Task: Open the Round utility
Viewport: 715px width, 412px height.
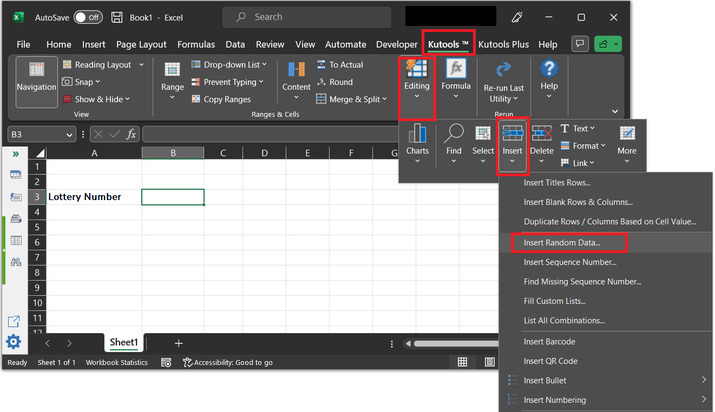Action: (335, 82)
